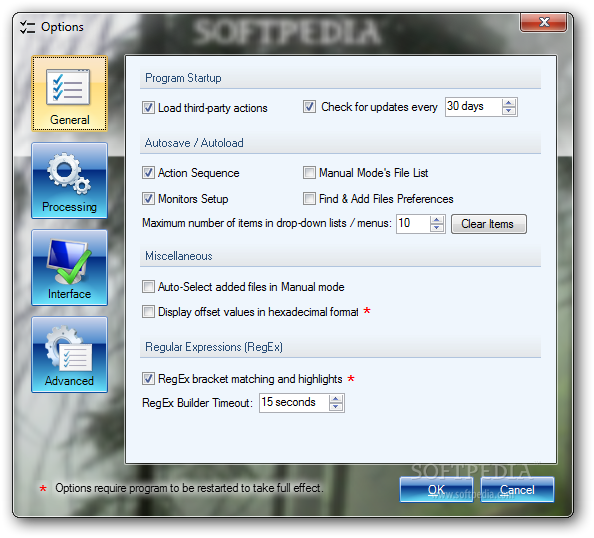This screenshot has height=538, width=594.
Task: Click the RegEx Builder Timeout label
Action: pyautogui.click(x=197, y=403)
